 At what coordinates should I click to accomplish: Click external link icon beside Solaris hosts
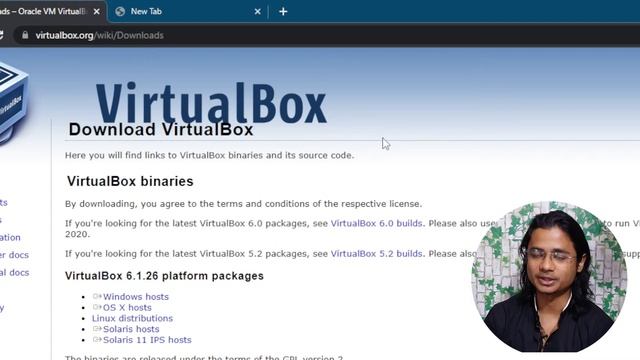(x=97, y=328)
